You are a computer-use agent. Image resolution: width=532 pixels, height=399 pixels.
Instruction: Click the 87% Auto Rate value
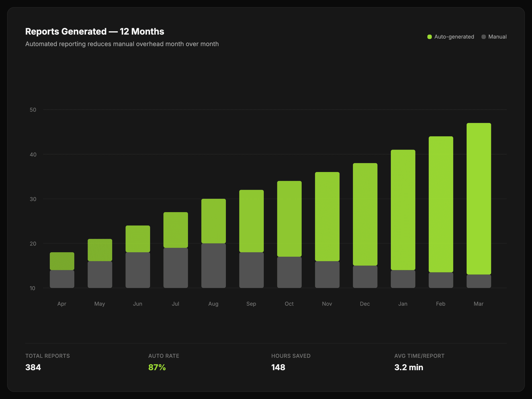pos(157,367)
